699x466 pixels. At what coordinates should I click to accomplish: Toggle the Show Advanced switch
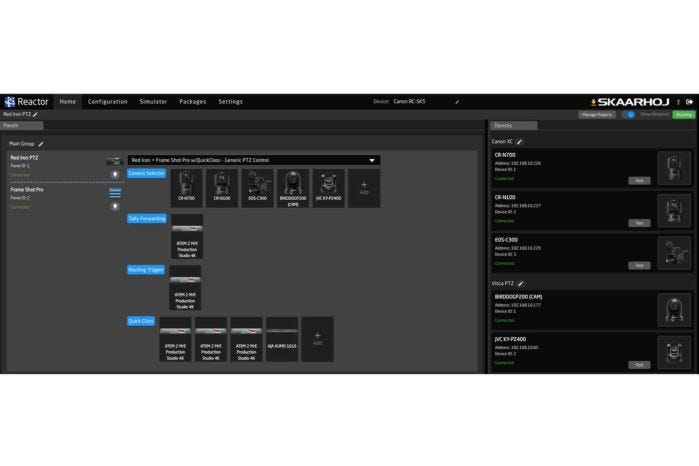[x=628, y=115]
